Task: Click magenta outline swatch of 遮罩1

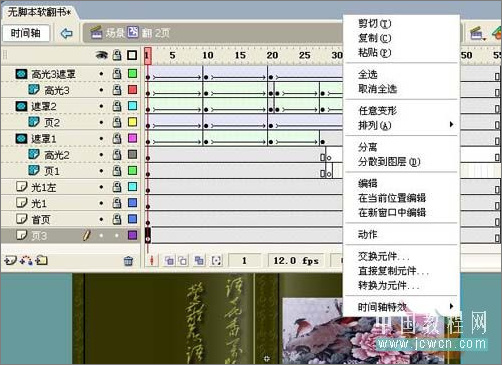Action: [x=133, y=138]
